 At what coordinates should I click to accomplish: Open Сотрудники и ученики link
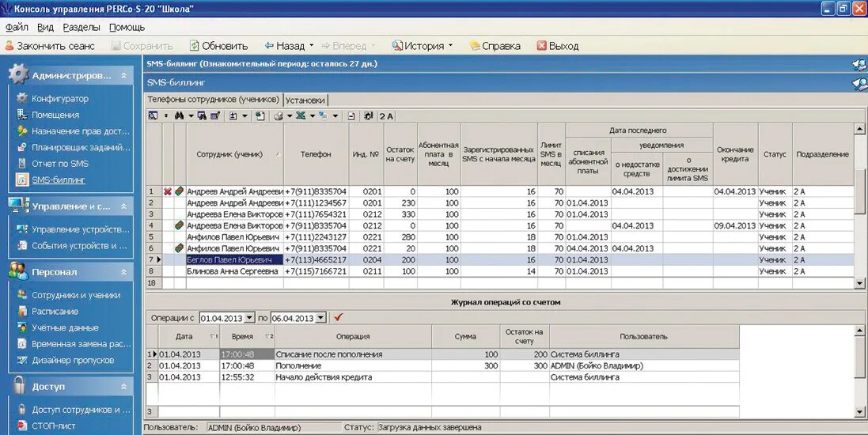[76, 295]
